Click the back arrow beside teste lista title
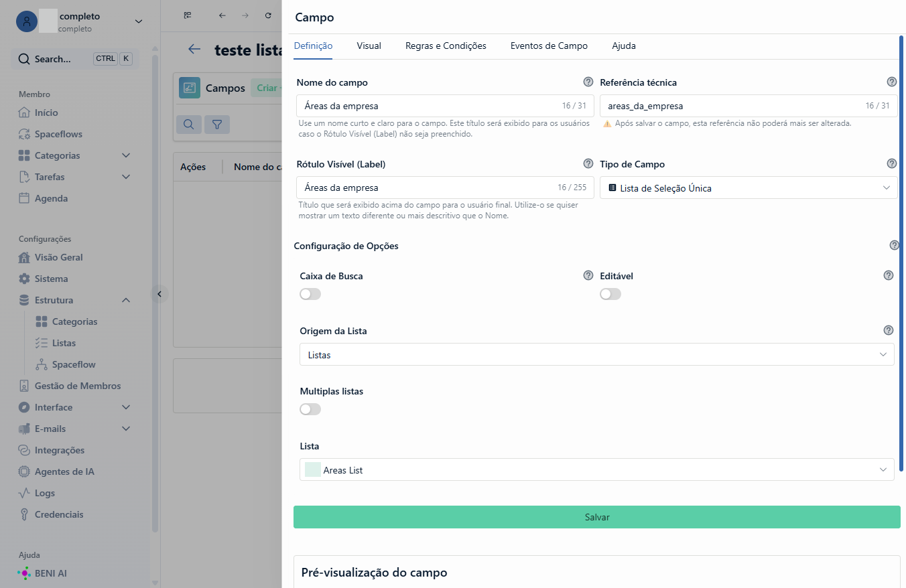 pos(194,49)
